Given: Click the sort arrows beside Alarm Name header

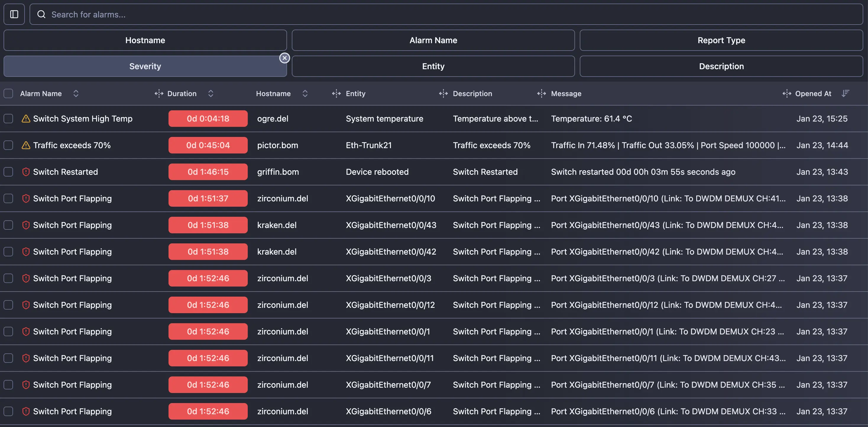Looking at the screenshot, I should tap(76, 93).
